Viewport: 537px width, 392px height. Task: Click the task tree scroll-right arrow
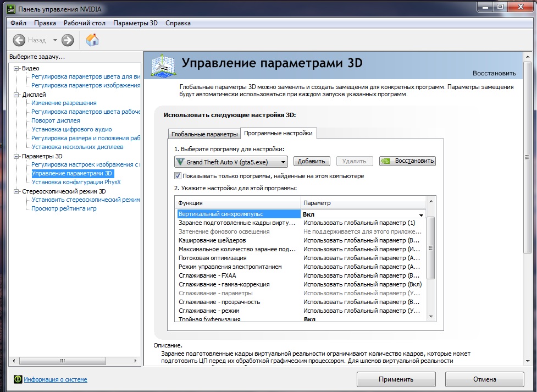pyautogui.click(x=136, y=361)
